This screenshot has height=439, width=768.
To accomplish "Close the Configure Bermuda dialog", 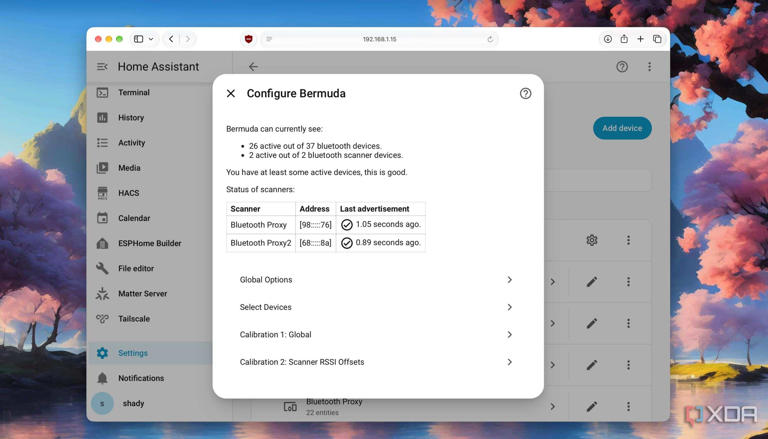I will click(x=231, y=94).
